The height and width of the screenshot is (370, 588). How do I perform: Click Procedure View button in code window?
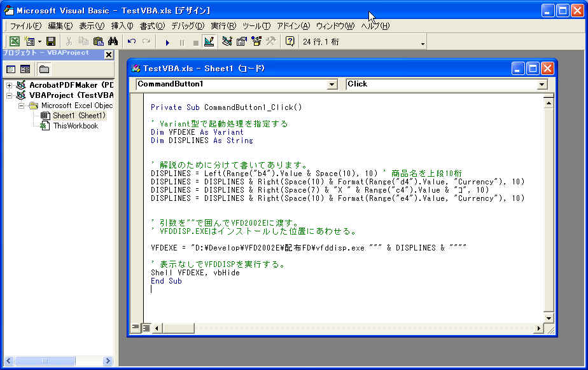click(x=136, y=327)
